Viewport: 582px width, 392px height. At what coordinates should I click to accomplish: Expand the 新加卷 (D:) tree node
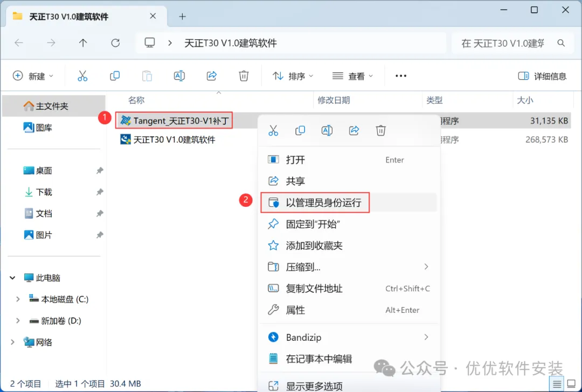click(17, 320)
